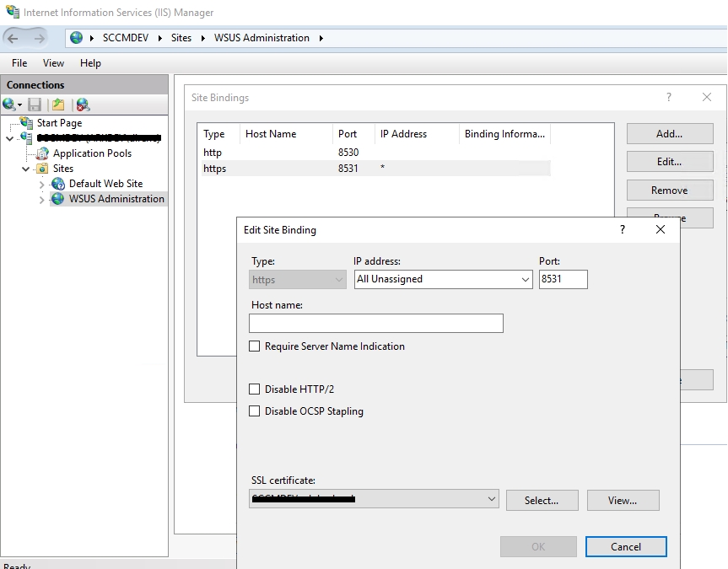The width and height of the screenshot is (728, 569).
Task: Open the File menu
Action: [19, 63]
